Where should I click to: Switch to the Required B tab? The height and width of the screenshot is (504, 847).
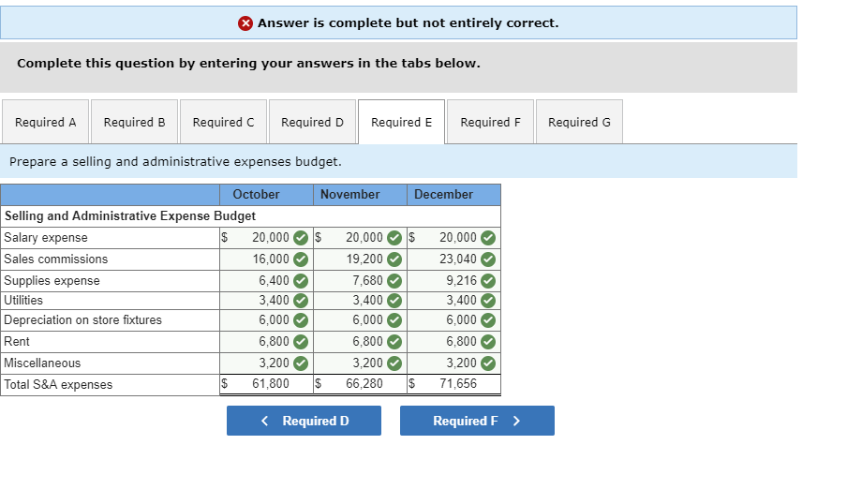135,122
